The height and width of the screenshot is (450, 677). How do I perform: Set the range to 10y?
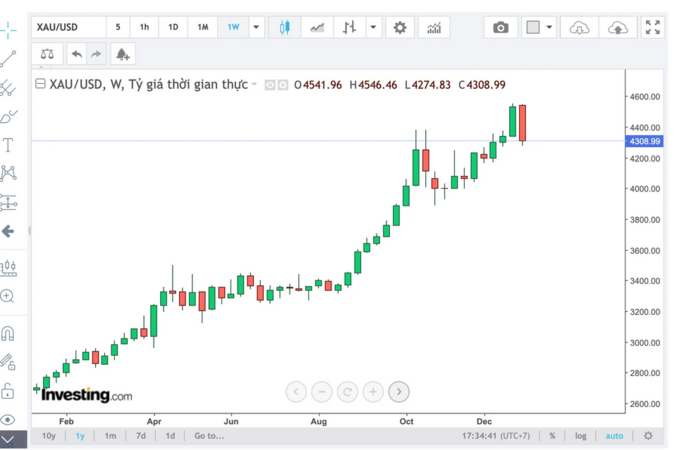(48, 436)
